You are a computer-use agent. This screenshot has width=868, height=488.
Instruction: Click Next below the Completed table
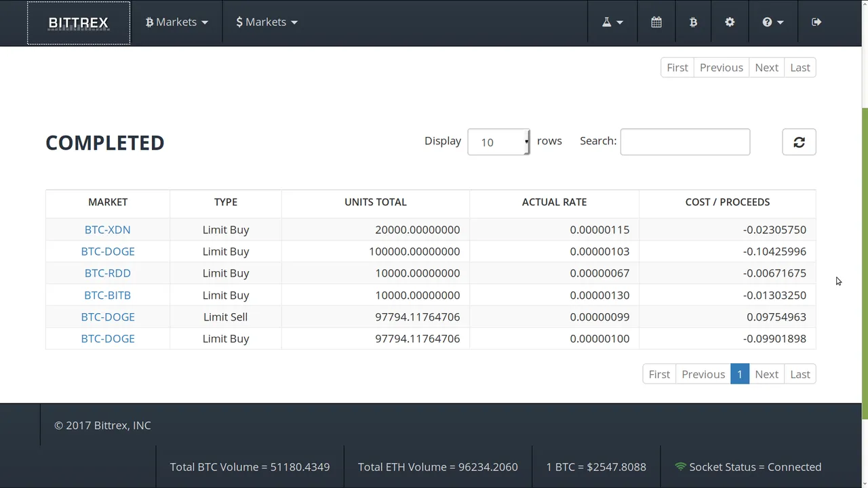(x=767, y=374)
